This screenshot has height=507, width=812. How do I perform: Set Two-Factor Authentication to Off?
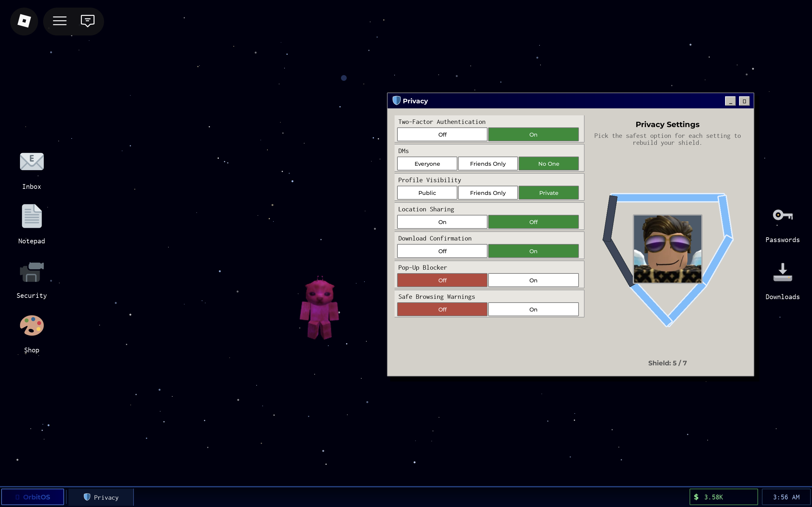coord(442,134)
